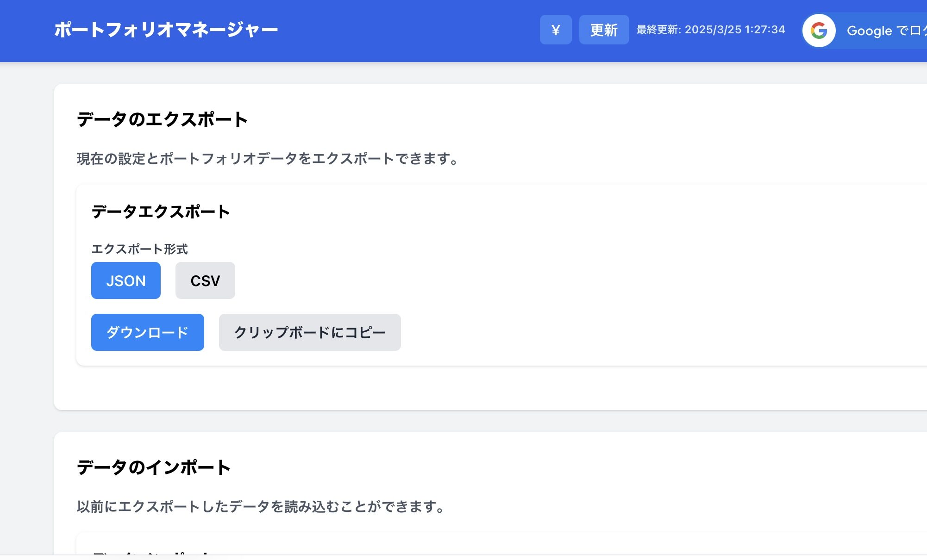The width and height of the screenshot is (927, 560).
Task: Click the ダウンロード button
Action: (x=148, y=332)
